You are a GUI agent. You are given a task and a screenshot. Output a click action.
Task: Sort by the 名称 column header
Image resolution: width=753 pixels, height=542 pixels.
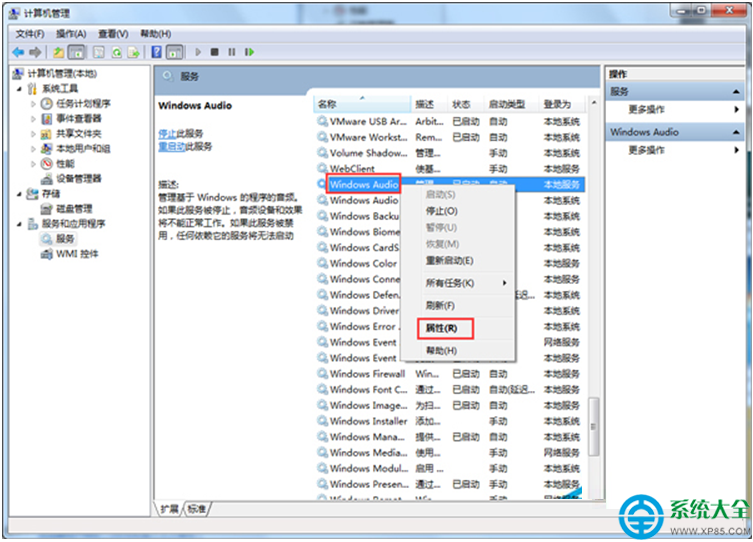(363, 104)
